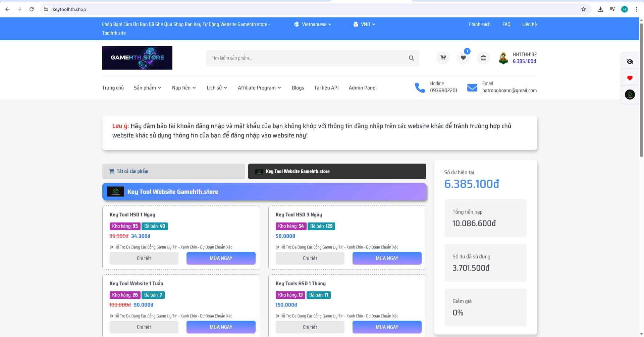Click the round black logo side widget
Image resolution: width=644 pixels, height=337 pixels.
pyautogui.click(x=630, y=95)
